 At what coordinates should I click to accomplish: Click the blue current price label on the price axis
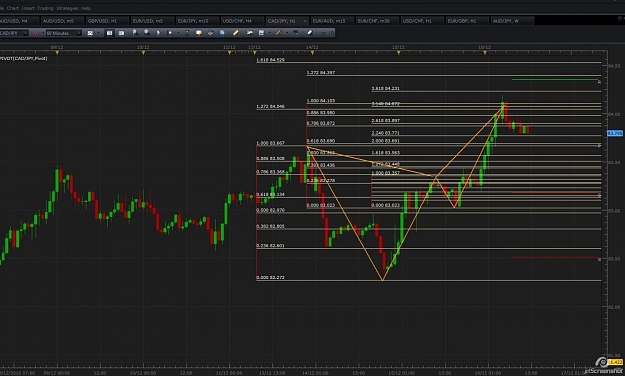[615, 133]
